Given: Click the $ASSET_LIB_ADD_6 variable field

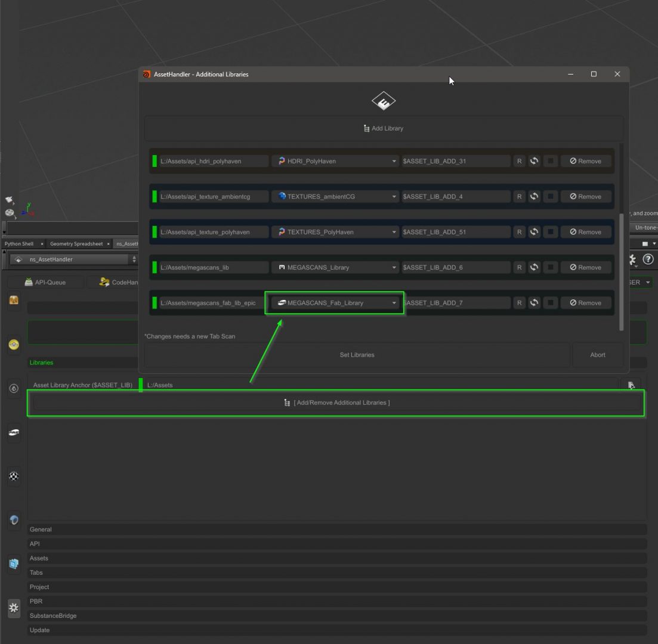Looking at the screenshot, I should [456, 267].
